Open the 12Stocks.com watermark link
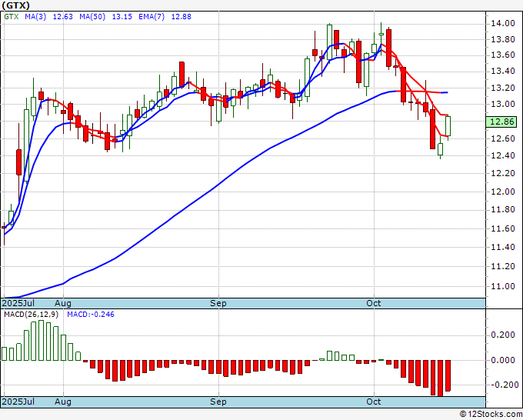This screenshot has width=523, height=420. tap(488, 414)
